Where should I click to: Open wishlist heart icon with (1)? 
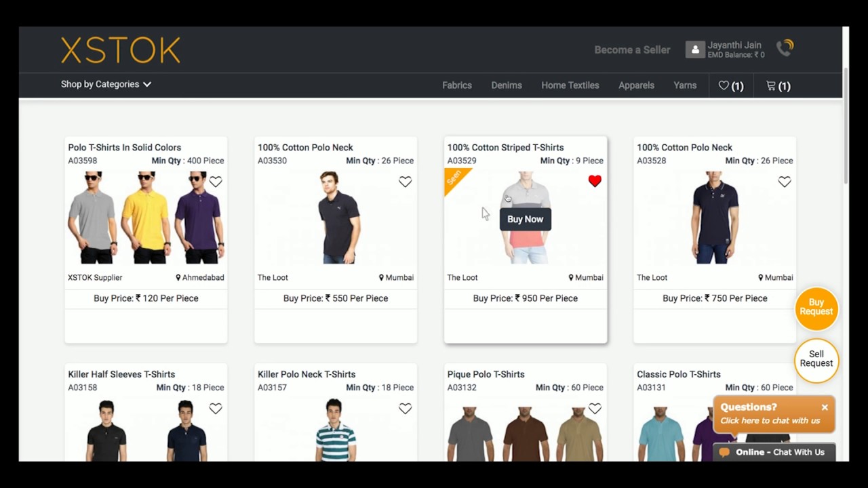(x=731, y=86)
